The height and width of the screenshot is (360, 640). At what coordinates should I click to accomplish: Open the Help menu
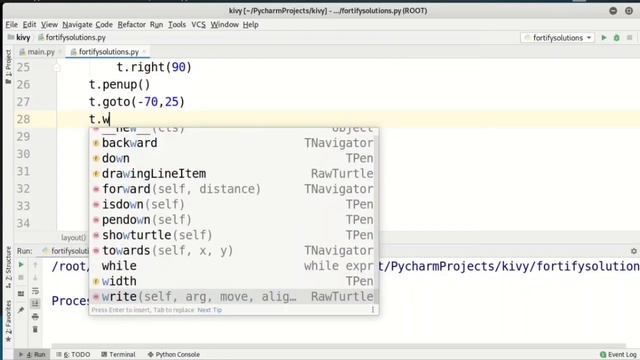tap(251, 24)
